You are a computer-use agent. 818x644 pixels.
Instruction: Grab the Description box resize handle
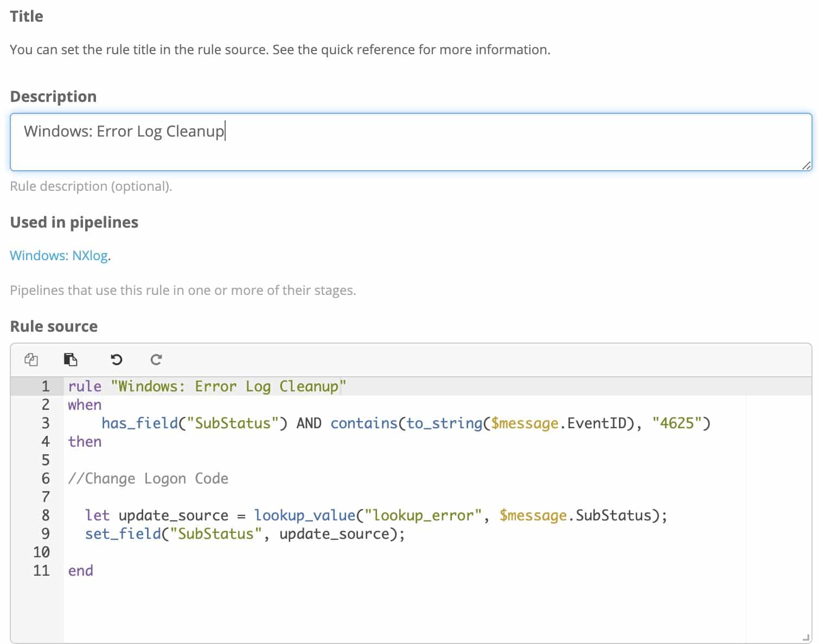click(x=806, y=165)
